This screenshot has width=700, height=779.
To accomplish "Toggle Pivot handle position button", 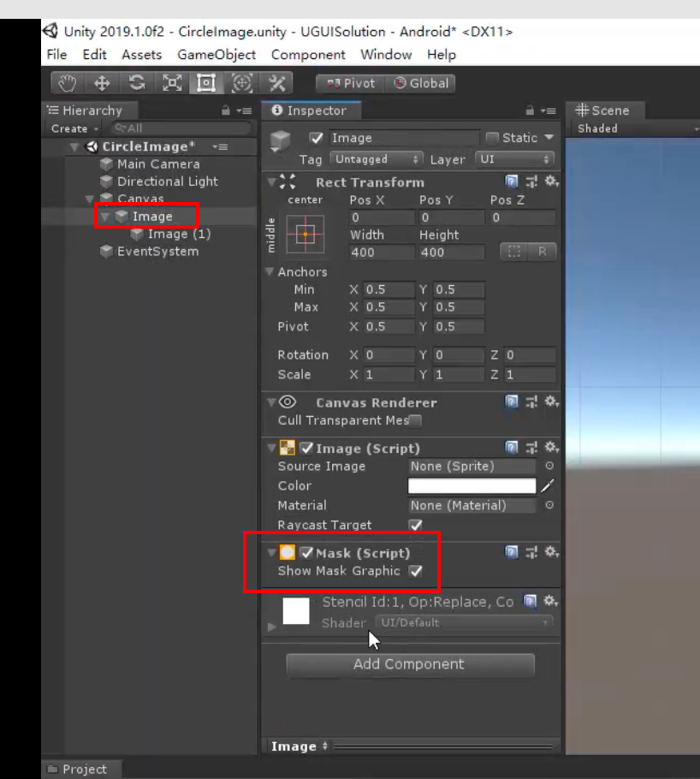I will 351,83.
